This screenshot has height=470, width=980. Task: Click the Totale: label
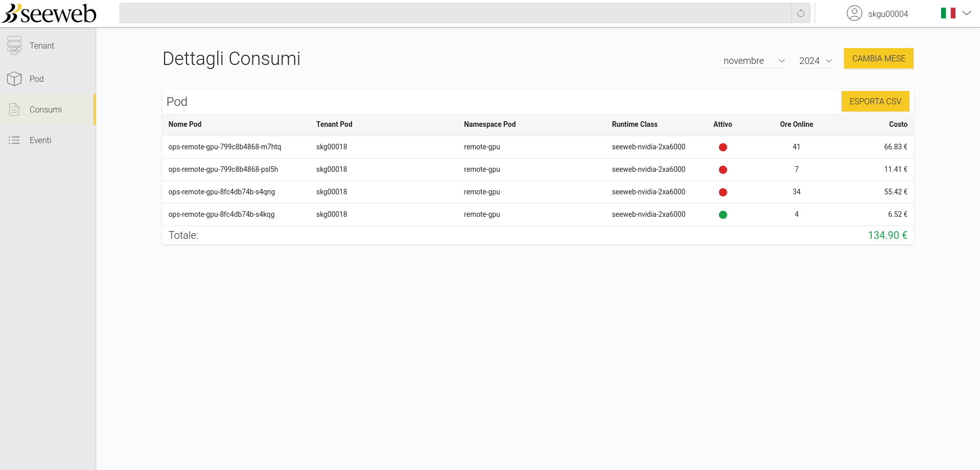coord(183,235)
